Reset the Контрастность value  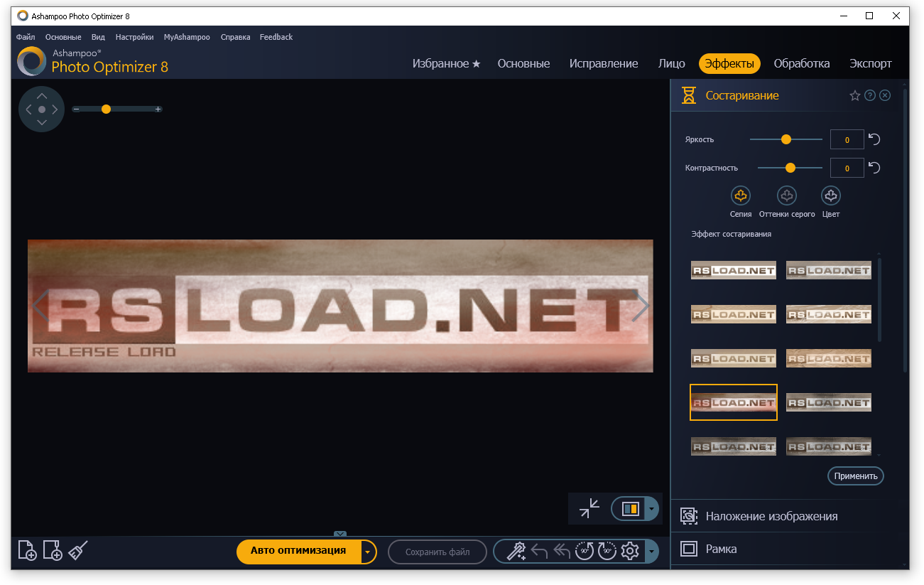875,168
